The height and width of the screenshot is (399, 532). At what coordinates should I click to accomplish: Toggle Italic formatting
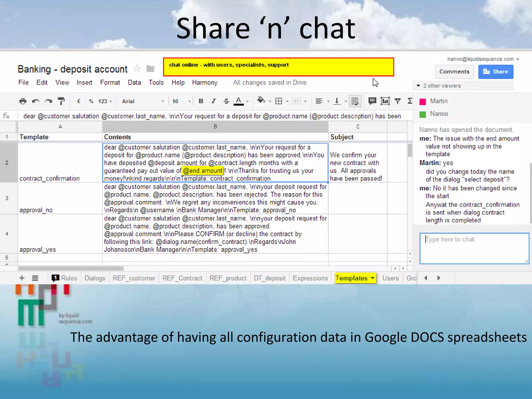pyautogui.click(x=214, y=101)
